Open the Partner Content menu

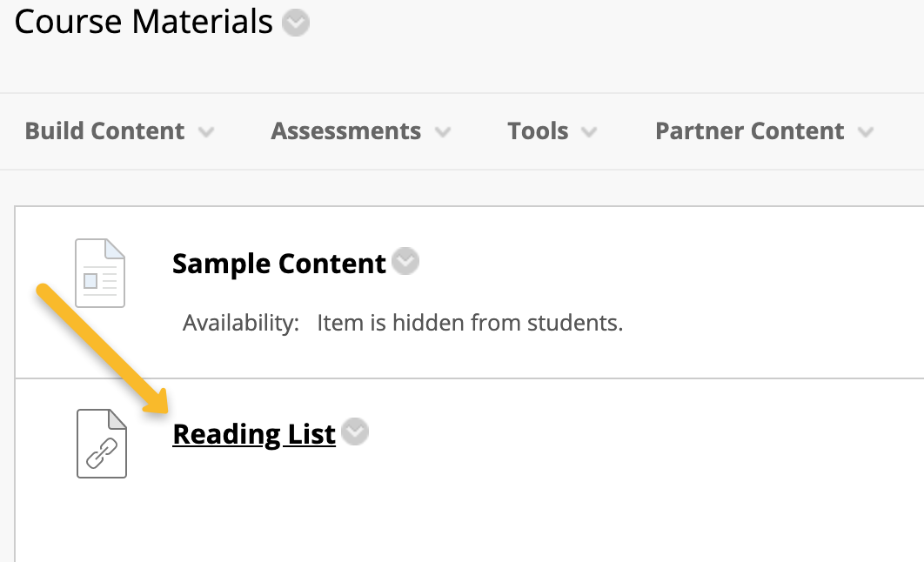(749, 131)
